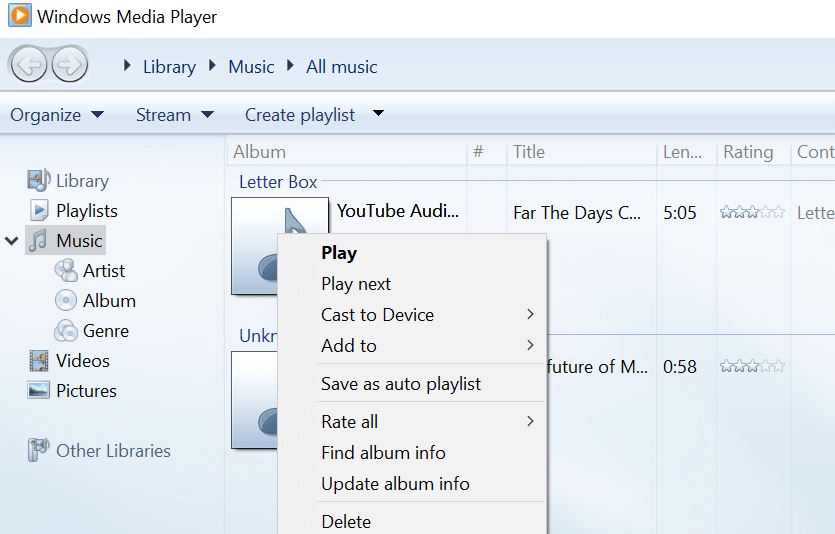This screenshot has width=835, height=534.
Task: Click Music in the breadcrumb
Action: [x=251, y=67]
